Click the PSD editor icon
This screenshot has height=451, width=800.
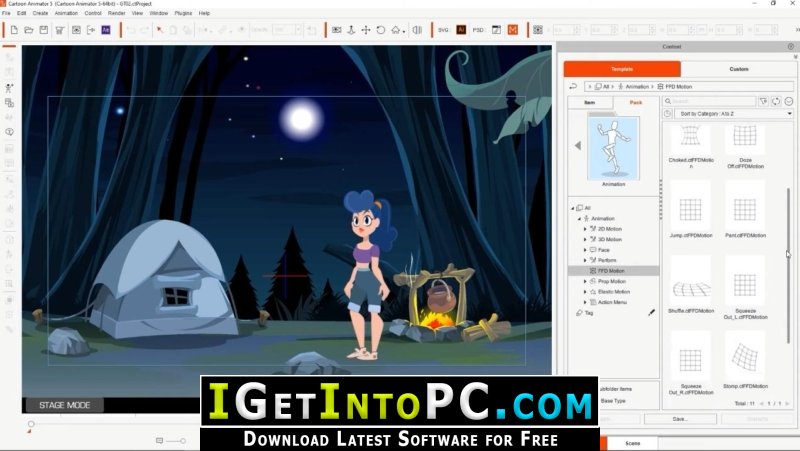click(x=478, y=30)
